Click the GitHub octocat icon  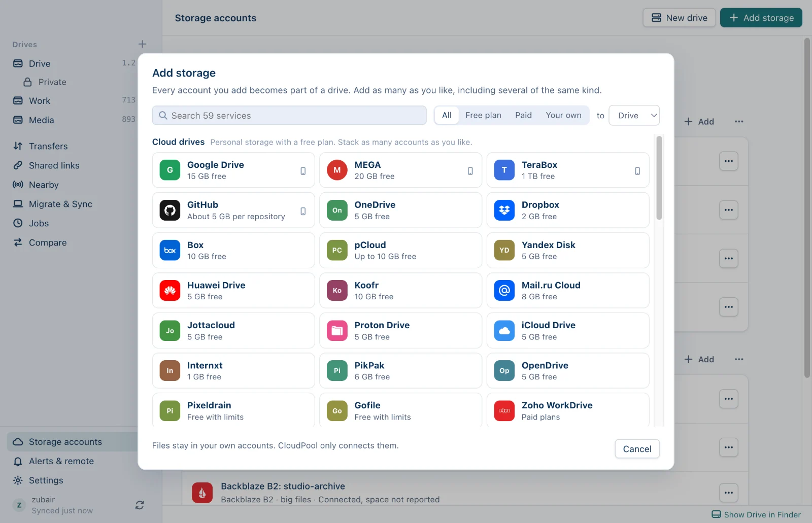click(x=170, y=210)
